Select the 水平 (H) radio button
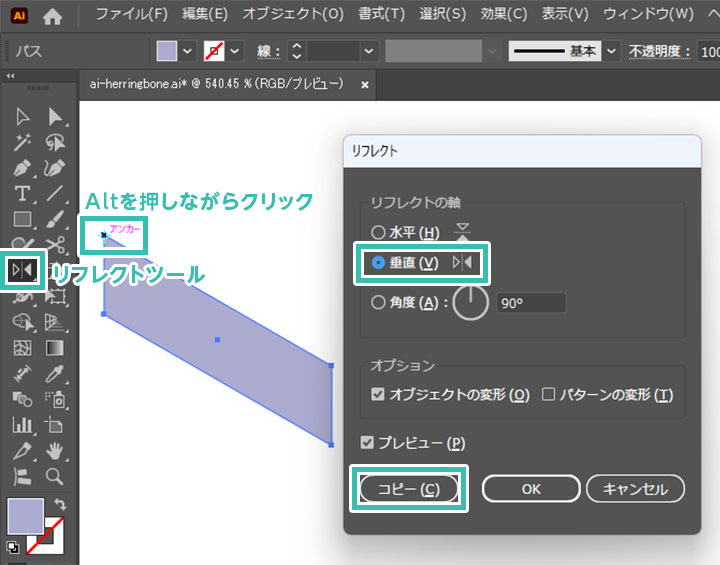Viewport: 720px width, 565px height. point(378,233)
